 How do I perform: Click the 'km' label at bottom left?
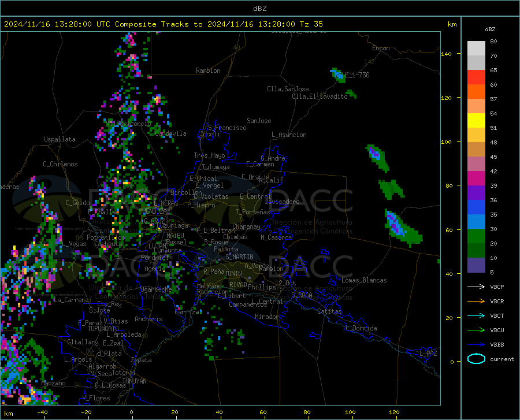[x=8, y=414]
